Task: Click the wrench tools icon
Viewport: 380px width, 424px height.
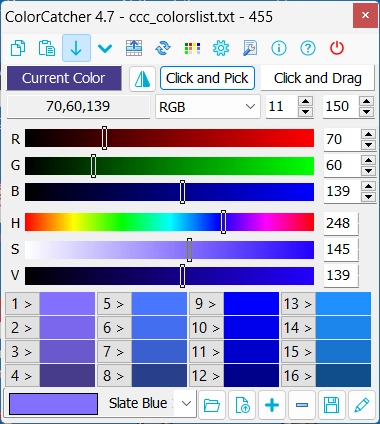Action: click(250, 48)
